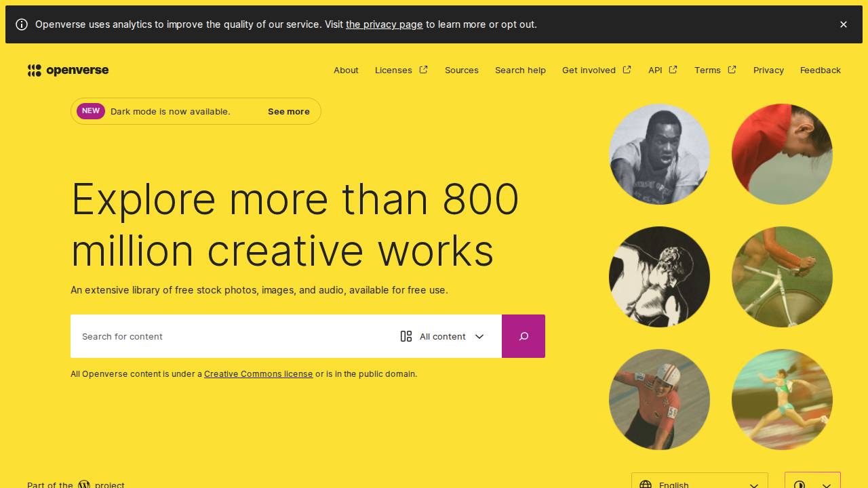Screen dimensions: 868x488
Task: Expand the English language selector
Action: 699,483
